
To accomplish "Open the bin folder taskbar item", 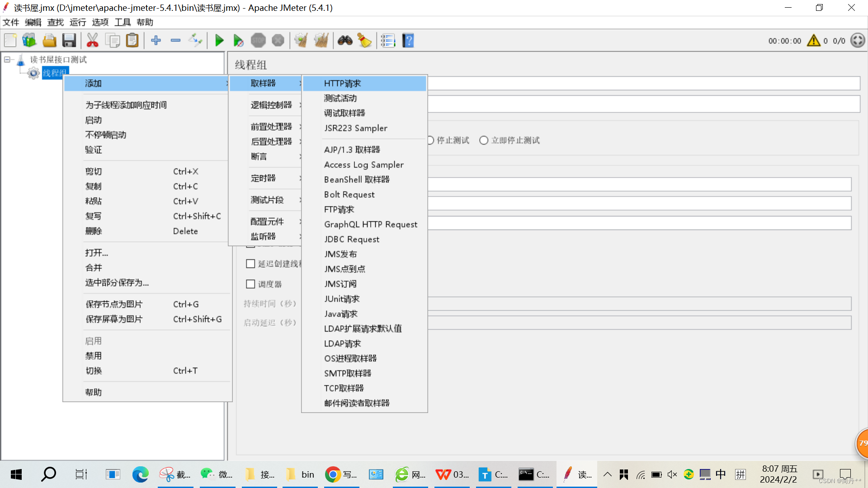I will (300, 474).
